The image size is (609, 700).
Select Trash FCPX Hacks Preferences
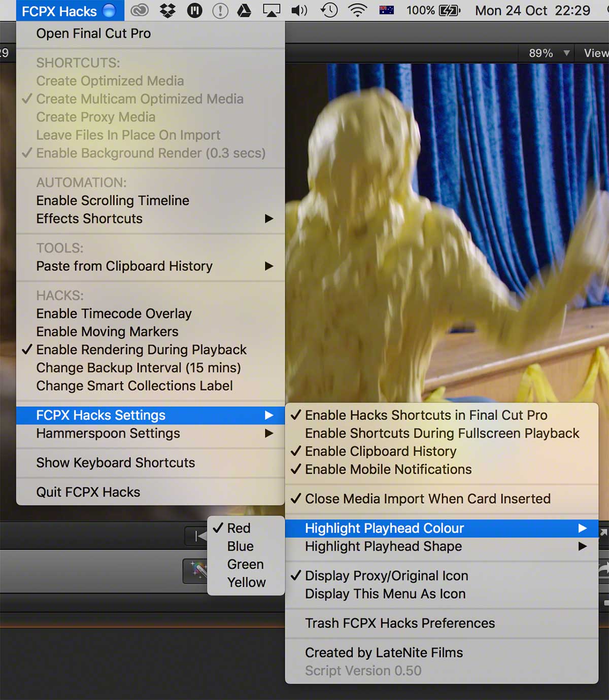tap(442, 623)
